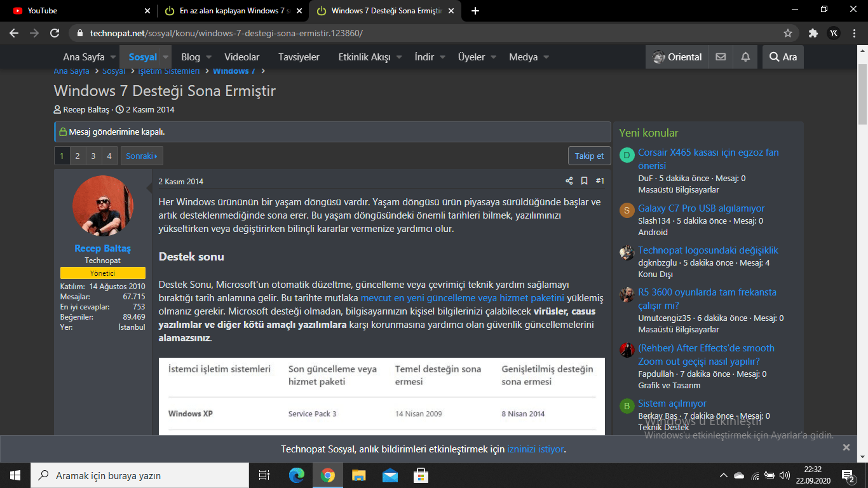Bookmark post #1 with the bookmark icon
Image resolution: width=868 pixels, height=488 pixels.
[585, 181]
